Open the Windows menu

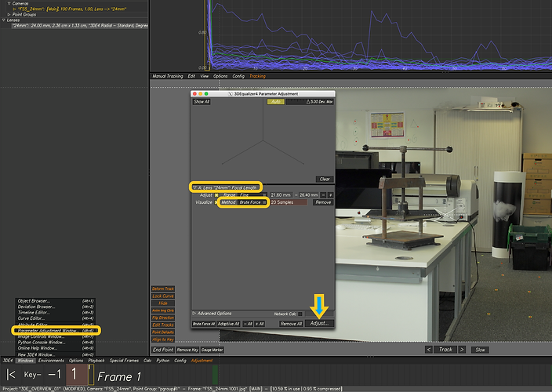point(25,361)
